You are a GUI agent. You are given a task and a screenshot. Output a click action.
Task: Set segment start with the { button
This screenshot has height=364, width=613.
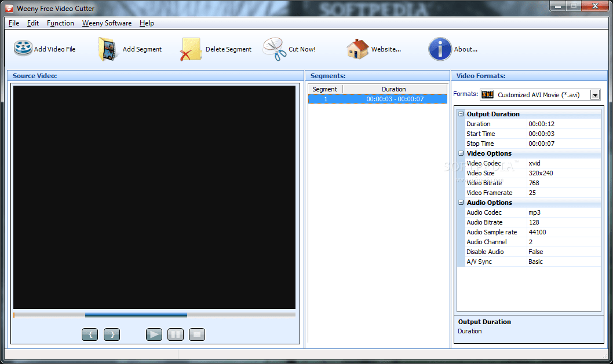[x=90, y=334]
